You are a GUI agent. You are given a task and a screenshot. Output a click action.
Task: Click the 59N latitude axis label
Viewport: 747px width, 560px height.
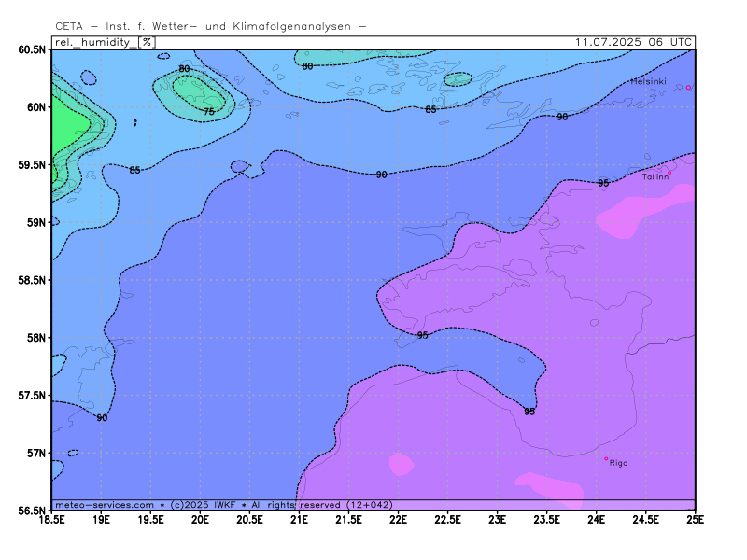[x=36, y=222]
